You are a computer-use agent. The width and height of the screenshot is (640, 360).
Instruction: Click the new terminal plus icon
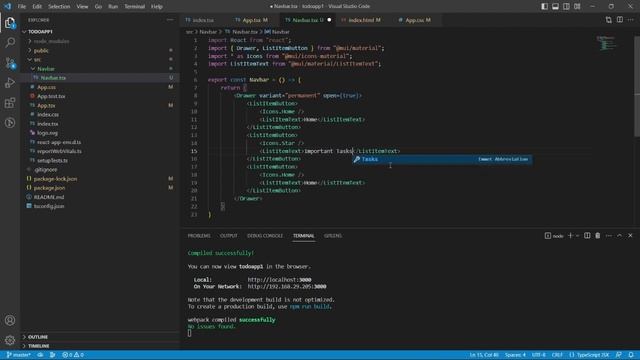pyautogui.click(x=570, y=236)
